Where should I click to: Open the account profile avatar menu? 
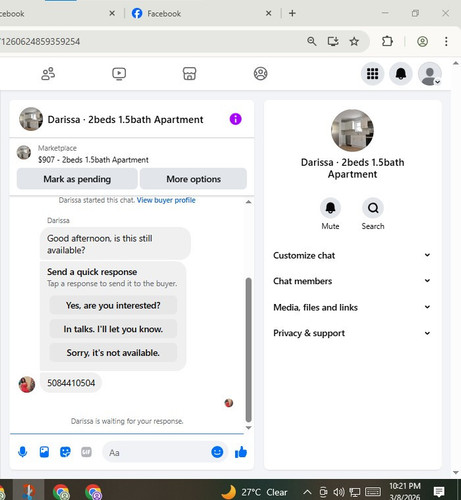[430, 74]
